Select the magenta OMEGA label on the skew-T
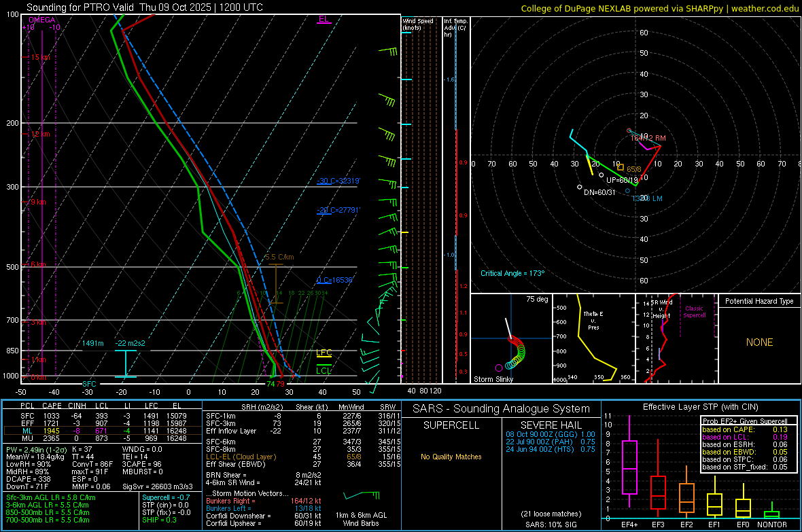Image resolution: width=802 pixels, height=532 pixels. coord(42,20)
